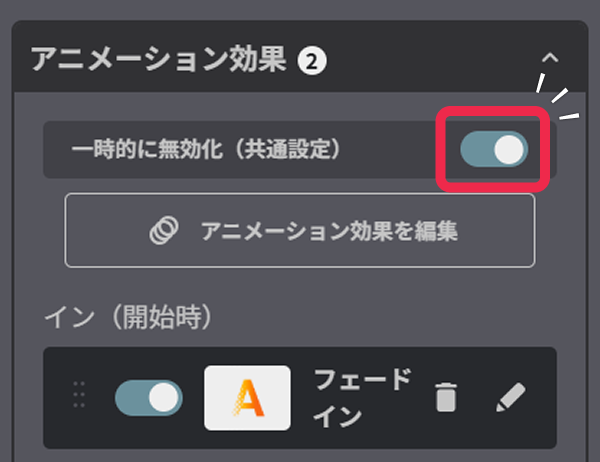The height and width of the screenshot is (462, 600).
Task: Click the overlapping rings icon in edit button
Action: point(164,230)
